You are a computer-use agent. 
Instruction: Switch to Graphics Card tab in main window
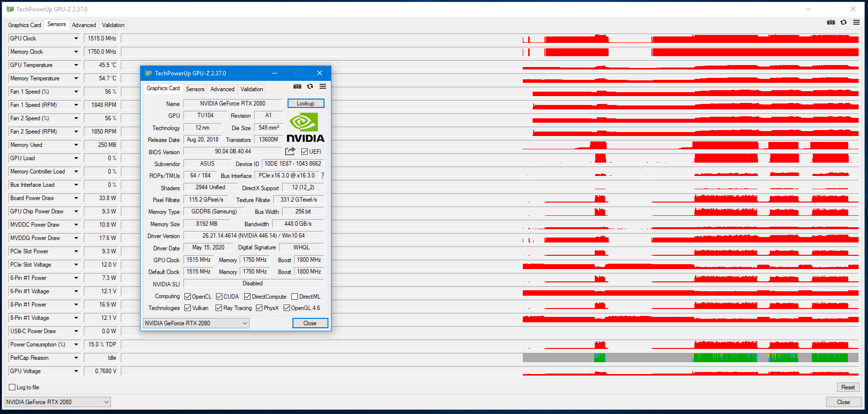pyautogui.click(x=25, y=25)
